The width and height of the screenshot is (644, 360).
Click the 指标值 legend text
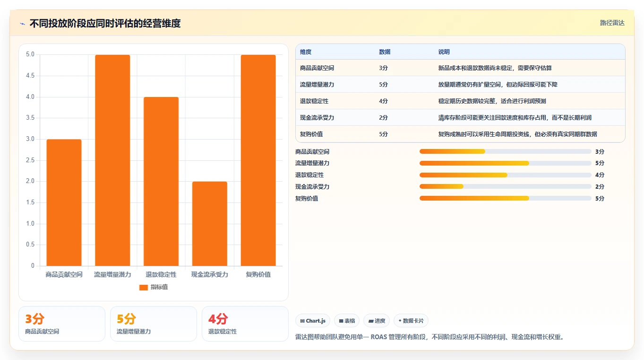pyautogui.click(x=159, y=288)
